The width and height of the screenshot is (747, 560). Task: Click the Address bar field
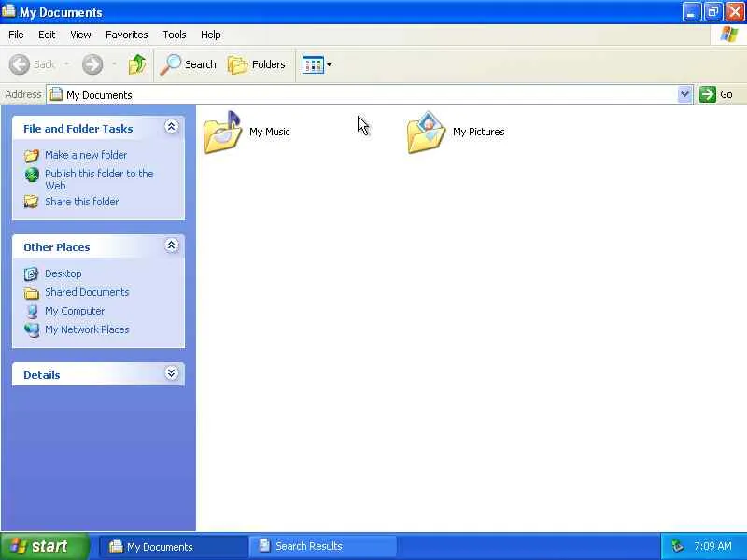click(x=369, y=94)
